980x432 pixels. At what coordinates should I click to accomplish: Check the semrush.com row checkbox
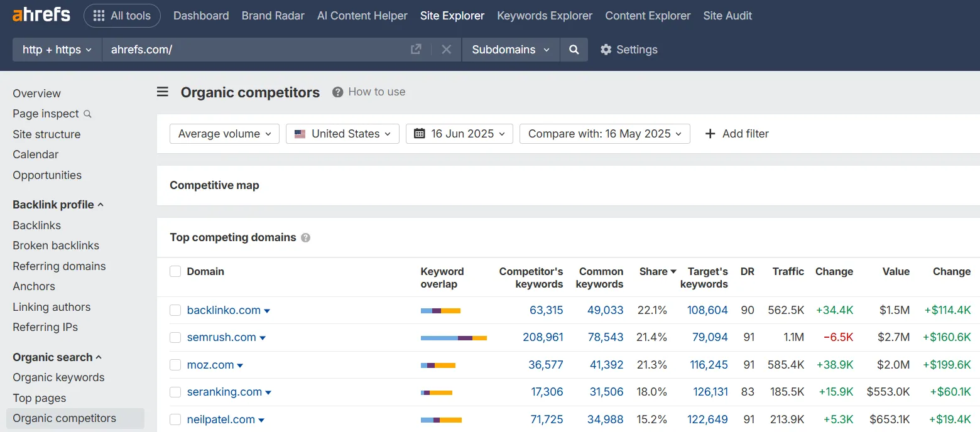coord(175,337)
